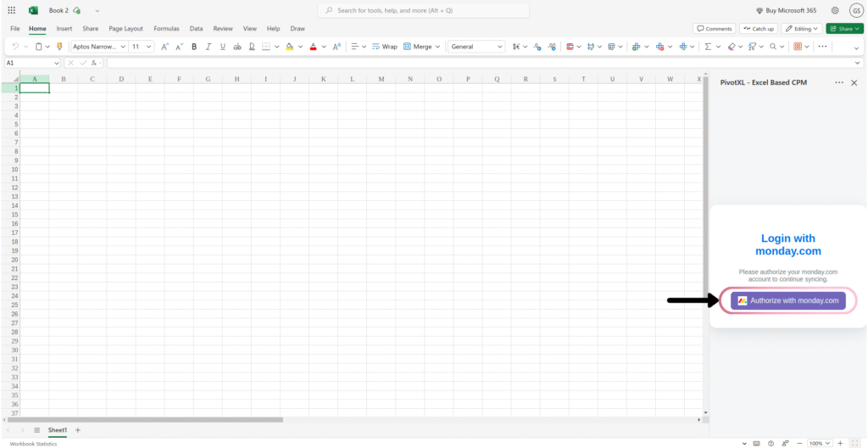Click the Paste clipboard icon
Viewport: 868px width, 448px height.
click(x=39, y=47)
